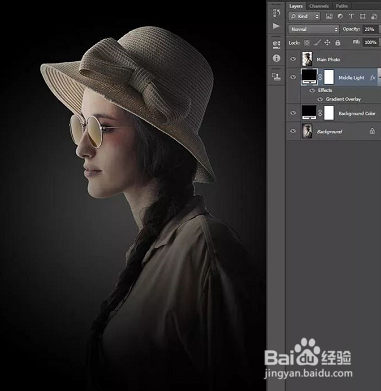Viewport: 381px width, 391px height.
Task: Click the 'Gradient Overlay' effect label
Action: click(x=343, y=99)
